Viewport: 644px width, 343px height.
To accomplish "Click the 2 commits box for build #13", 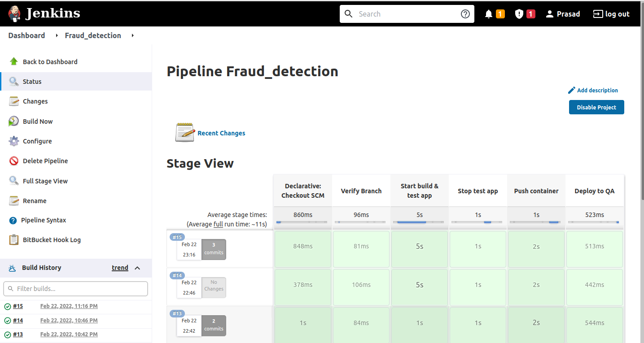I will click(x=214, y=325).
